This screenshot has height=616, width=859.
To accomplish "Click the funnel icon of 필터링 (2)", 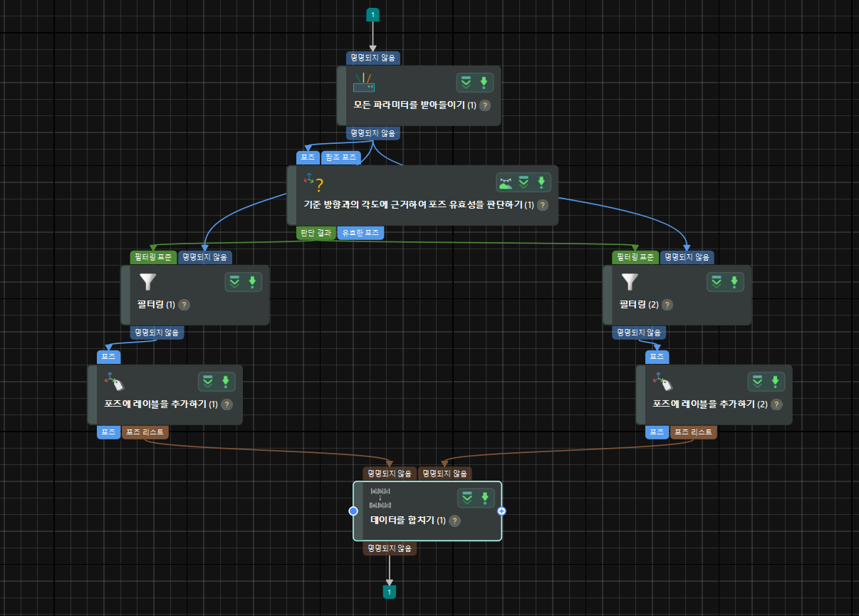I will tap(629, 282).
